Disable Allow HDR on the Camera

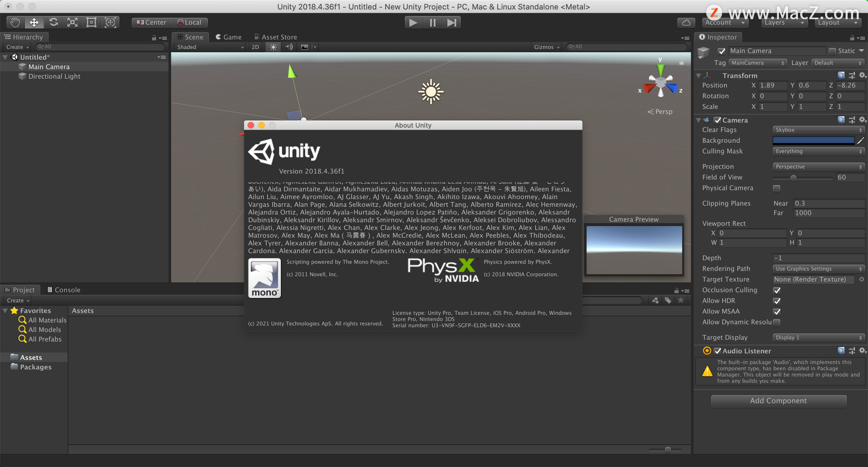coord(777,301)
